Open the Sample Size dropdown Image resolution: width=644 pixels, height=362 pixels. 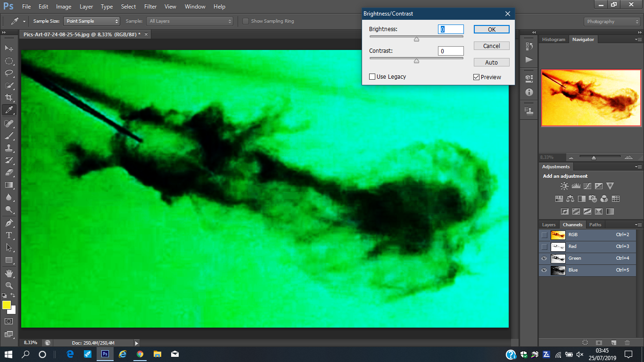(x=92, y=21)
